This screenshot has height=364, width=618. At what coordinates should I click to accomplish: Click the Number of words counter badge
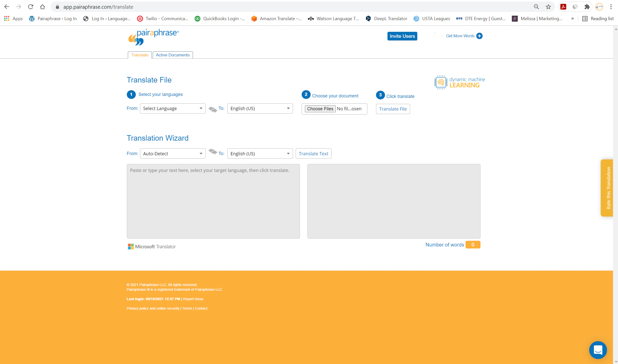pyautogui.click(x=473, y=245)
